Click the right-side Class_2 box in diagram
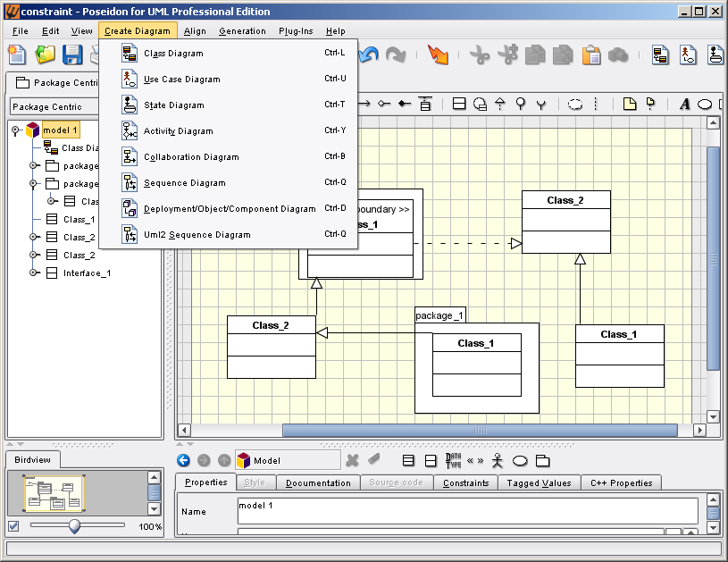Viewport: 728px width, 562px height. tap(566, 222)
